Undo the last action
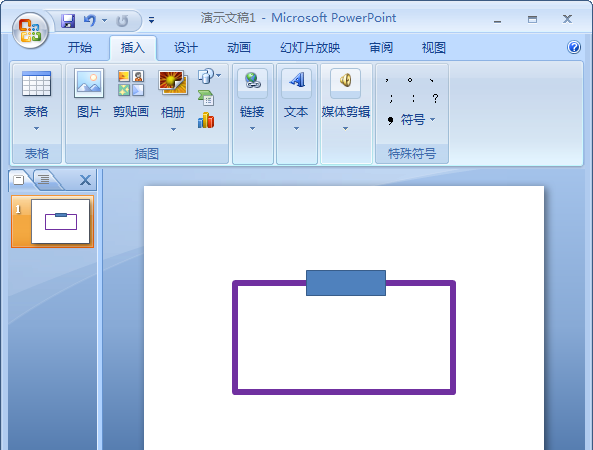593x450 pixels. click(x=90, y=20)
